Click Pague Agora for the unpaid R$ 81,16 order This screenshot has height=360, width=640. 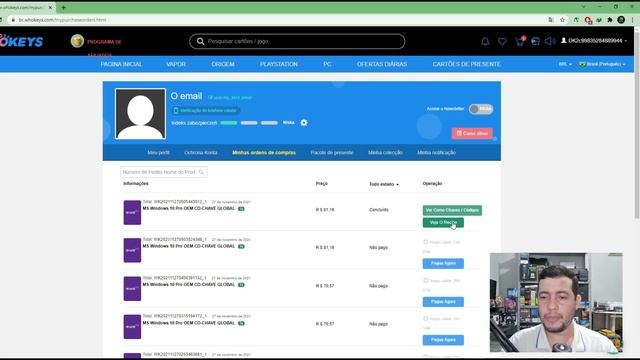point(443,263)
